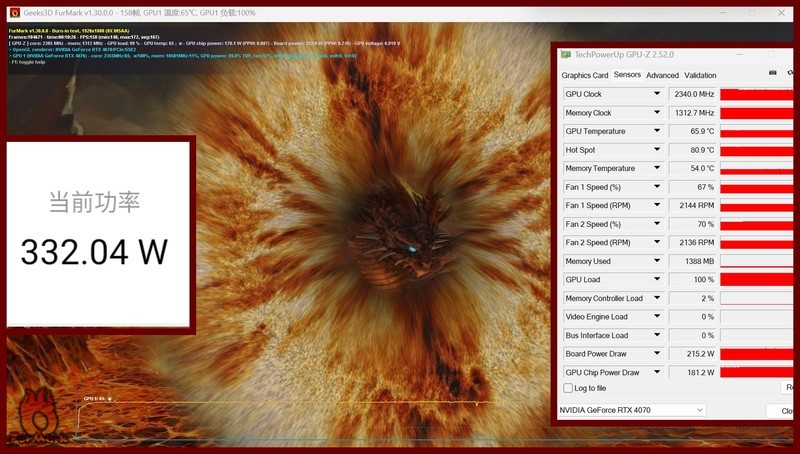Open the NVIDIA GeForce RTX 4070 device selector

(x=632, y=410)
